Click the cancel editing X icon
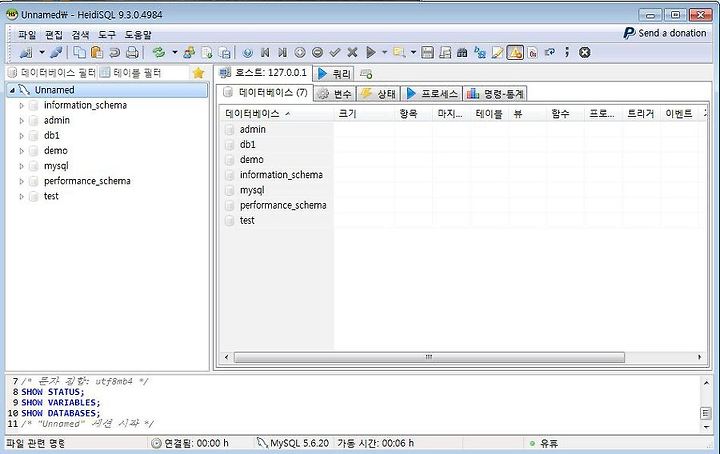Screen dimensions: 720x454 [352, 52]
